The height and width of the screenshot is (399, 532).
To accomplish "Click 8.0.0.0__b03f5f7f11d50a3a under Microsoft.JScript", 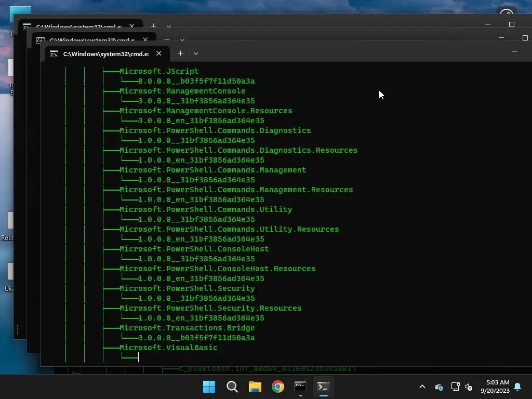I will click(196, 81).
